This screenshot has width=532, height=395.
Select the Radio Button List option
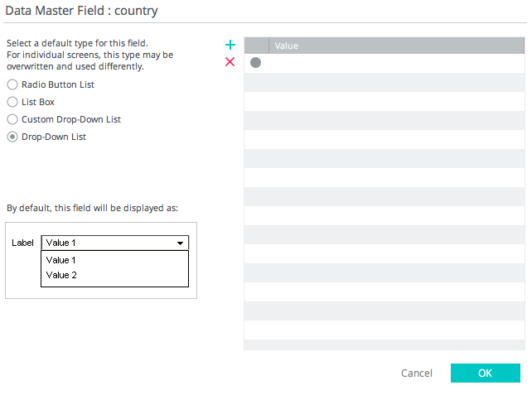coord(12,84)
